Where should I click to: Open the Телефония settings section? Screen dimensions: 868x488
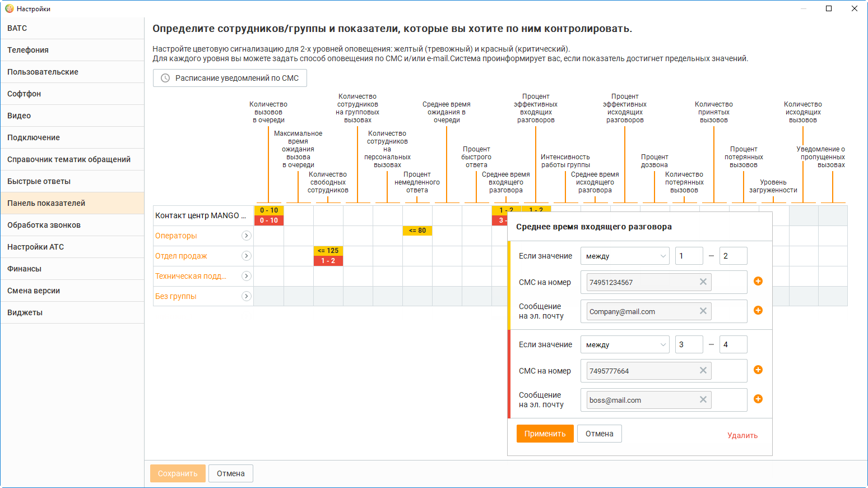click(x=72, y=50)
